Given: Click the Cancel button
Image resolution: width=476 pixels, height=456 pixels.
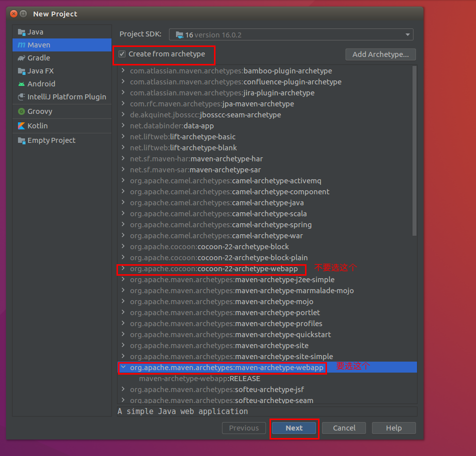Looking at the screenshot, I should point(344,428).
